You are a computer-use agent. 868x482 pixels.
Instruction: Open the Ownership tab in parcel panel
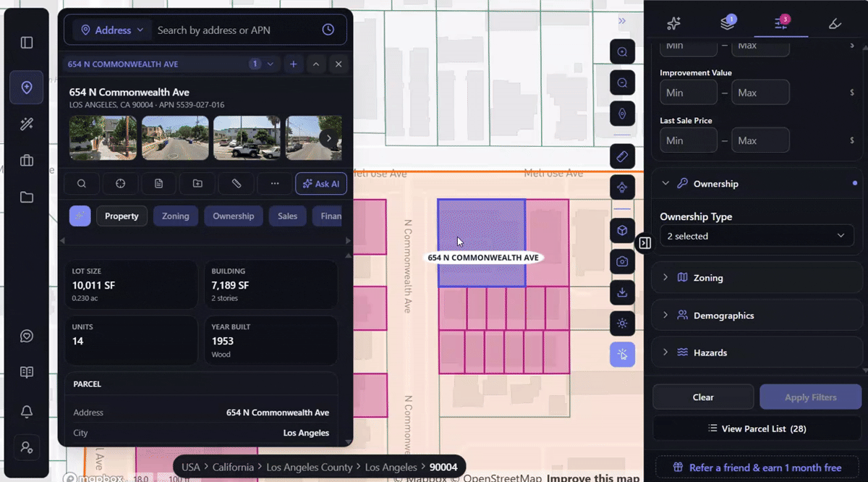pos(234,216)
